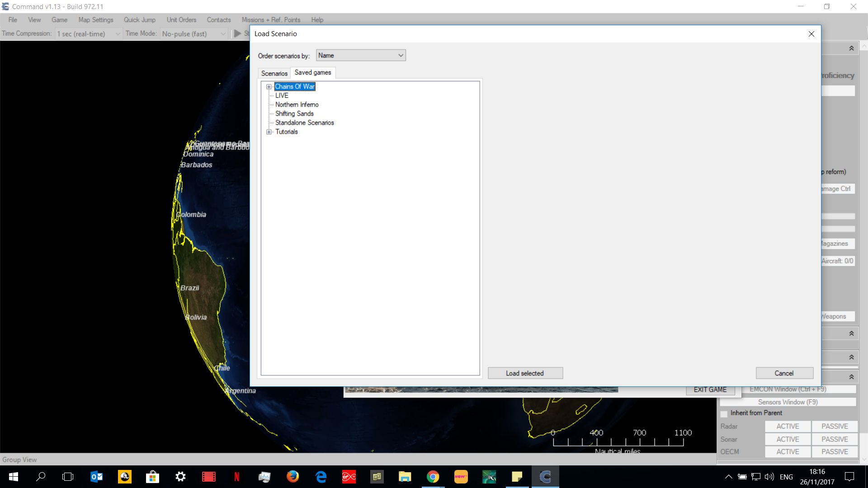This screenshot has width=868, height=488.
Task: Set Radar to ACTIVE
Action: 788,426
